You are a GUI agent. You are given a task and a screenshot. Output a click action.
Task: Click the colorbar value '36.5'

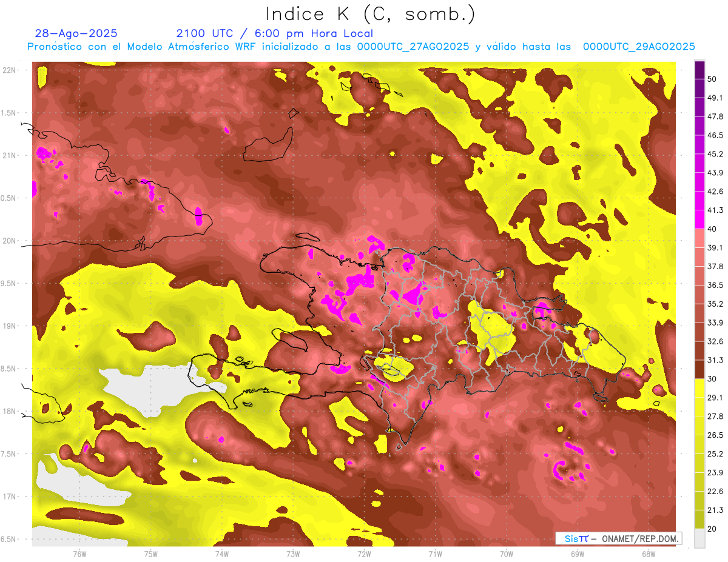coord(715,285)
